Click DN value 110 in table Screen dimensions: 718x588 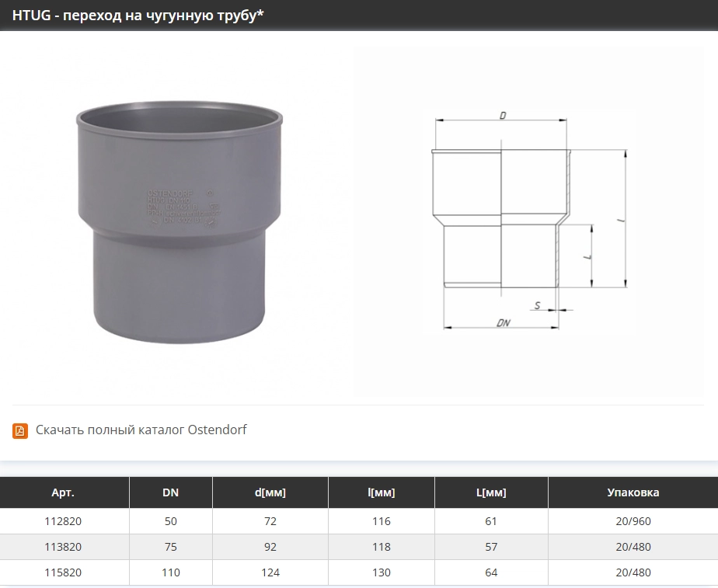coord(171,572)
